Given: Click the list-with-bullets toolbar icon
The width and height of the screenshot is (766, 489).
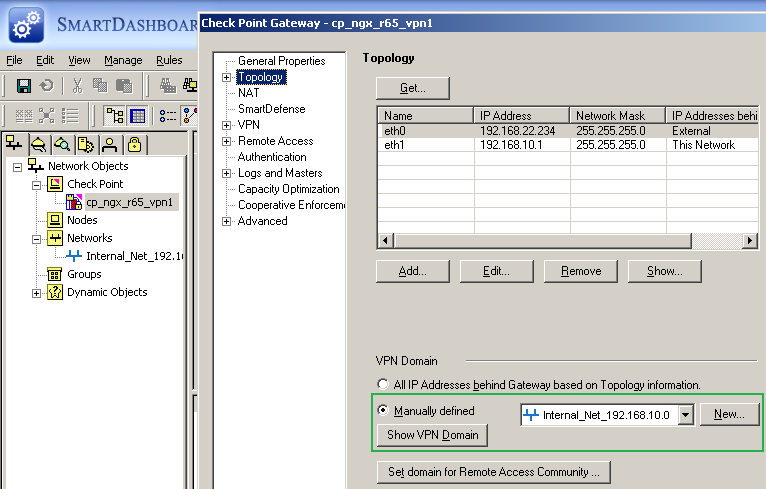Looking at the screenshot, I should tap(70, 116).
